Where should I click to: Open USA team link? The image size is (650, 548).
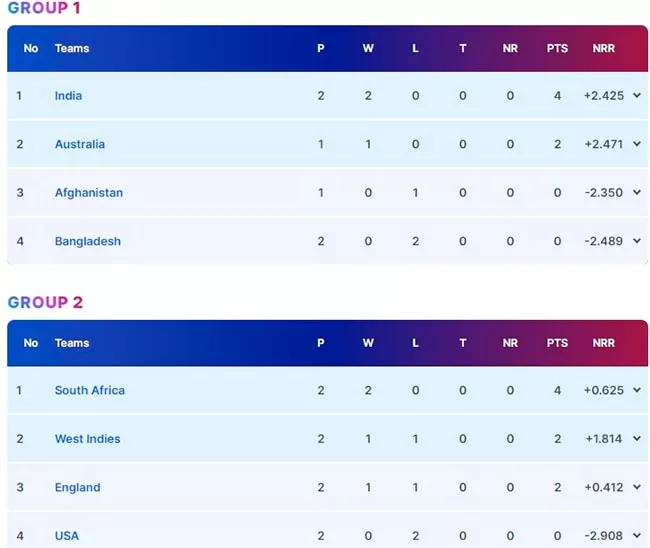[x=67, y=536]
